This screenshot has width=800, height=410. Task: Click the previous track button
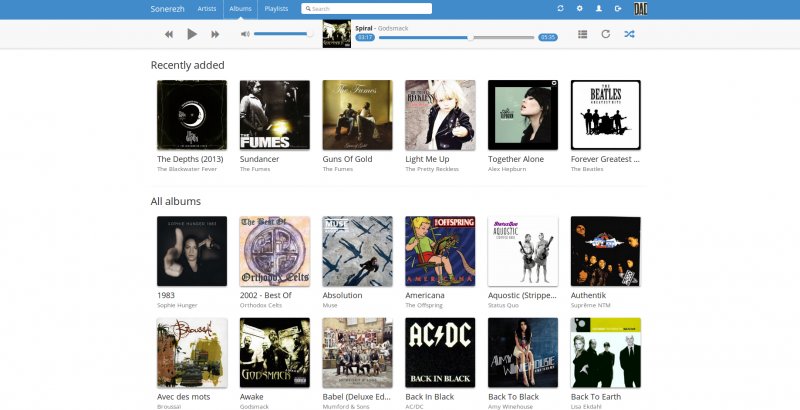pyautogui.click(x=168, y=34)
